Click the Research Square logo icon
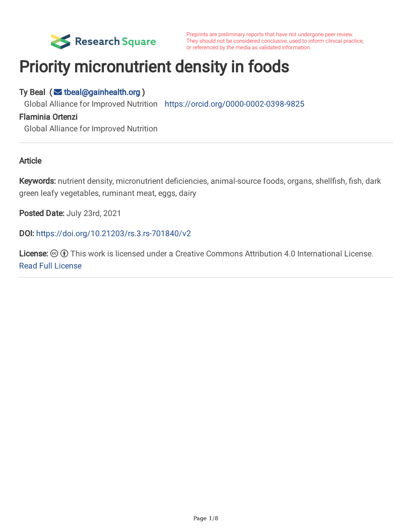 tap(61, 42)
